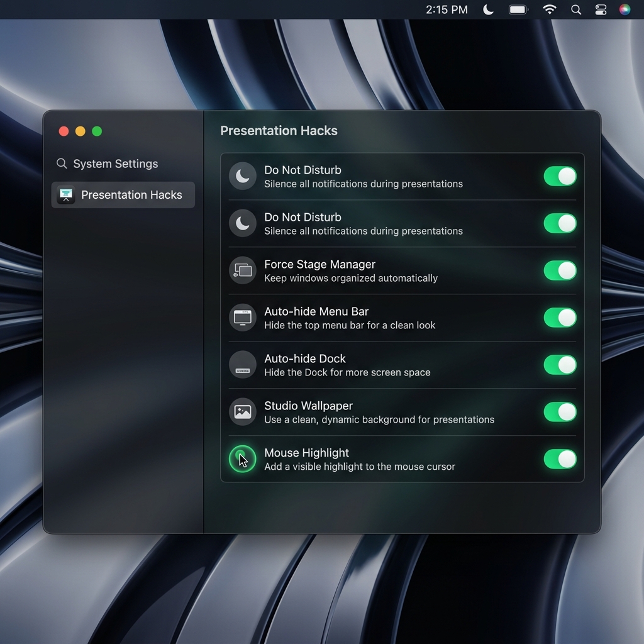Screen dimensions: 644x644
Task: Click the "Auto-hide Menu Bar" label
Action: tap(316, 311)
